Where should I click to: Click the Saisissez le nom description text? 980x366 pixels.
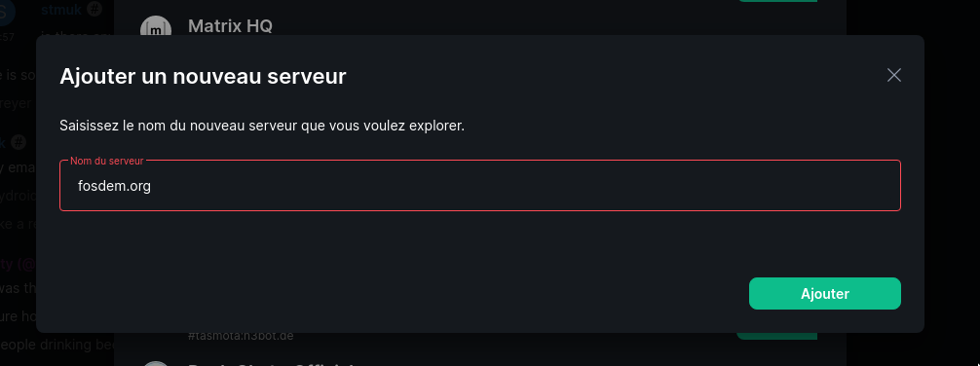[x=262, y=126]
